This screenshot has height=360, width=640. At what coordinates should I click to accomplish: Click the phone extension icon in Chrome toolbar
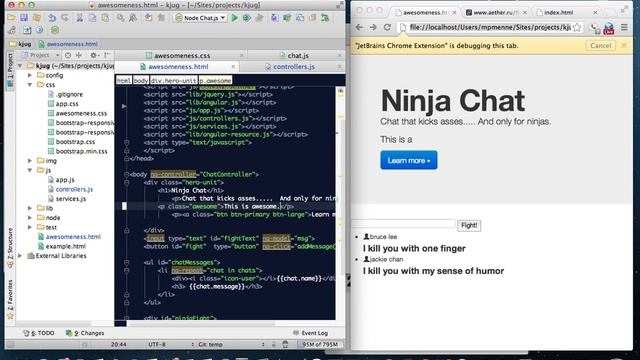tap(595, 28)
